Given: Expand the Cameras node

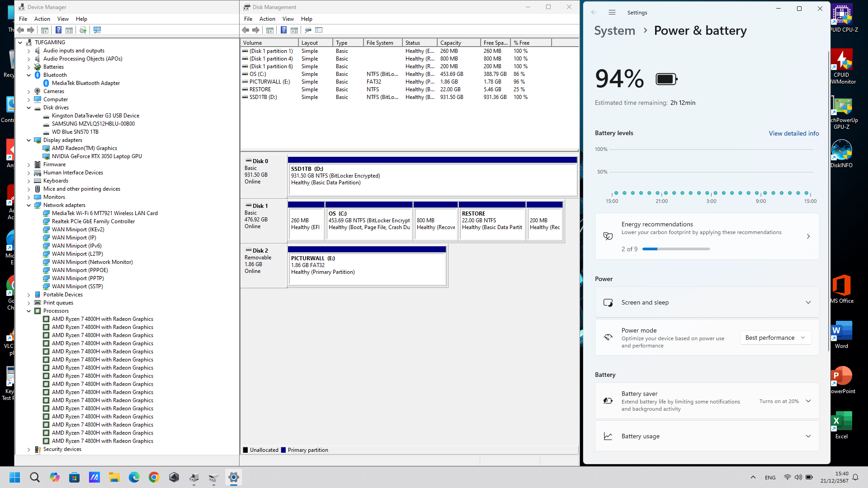Looking at the screenshot, I should pos(29,91).
